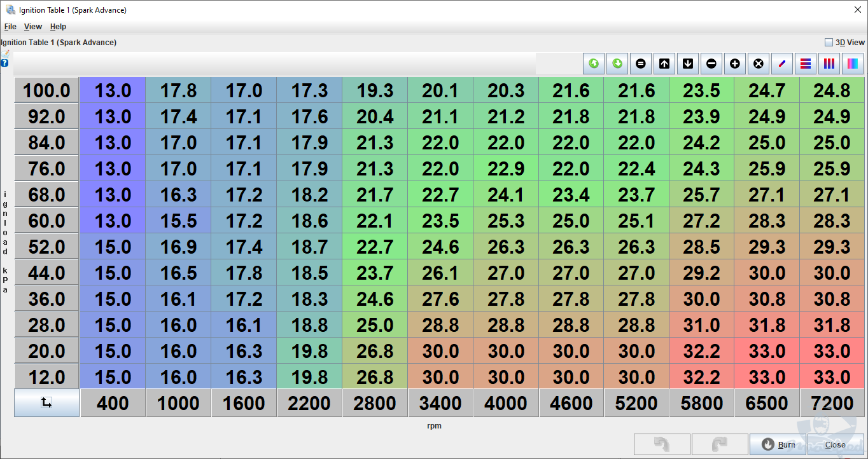Select the pencil edit tool icon
This screenshot has width=868, height=459.
(781, 64)
